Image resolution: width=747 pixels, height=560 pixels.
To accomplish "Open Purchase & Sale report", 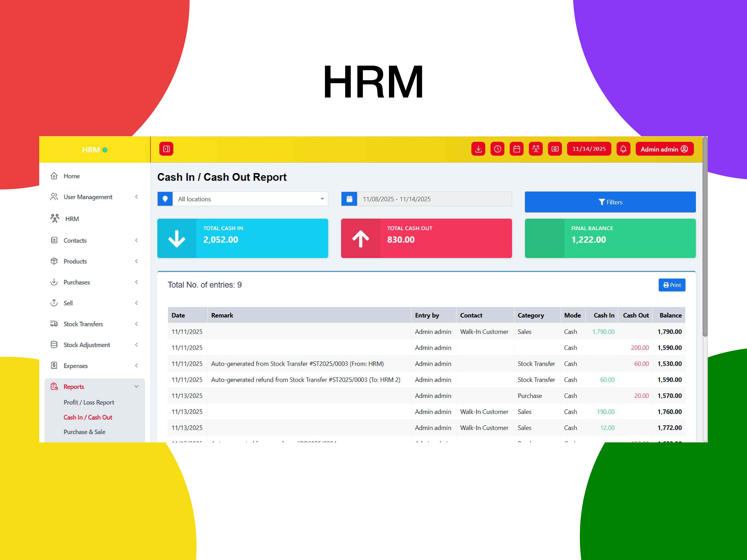I will (84, 432).
